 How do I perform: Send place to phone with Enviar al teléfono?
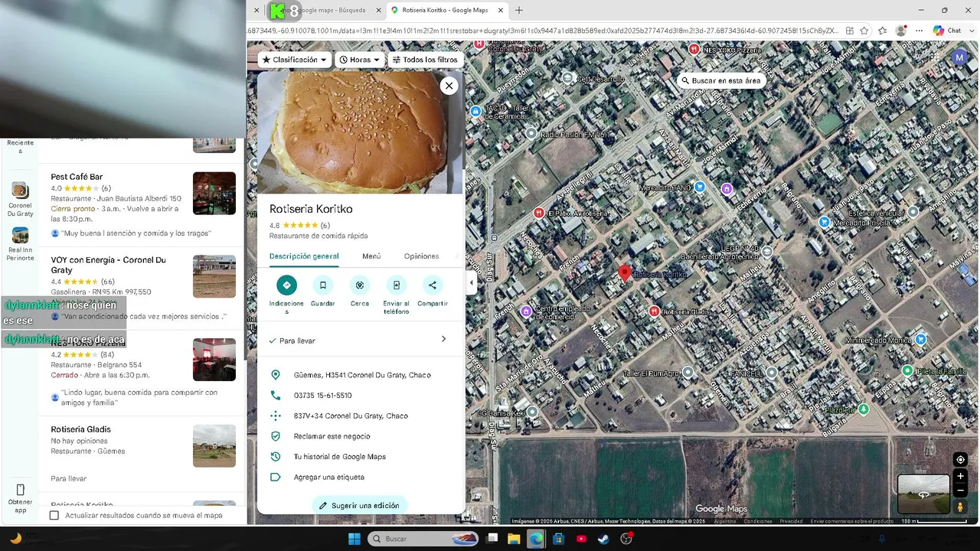click(x=397, y=285)
